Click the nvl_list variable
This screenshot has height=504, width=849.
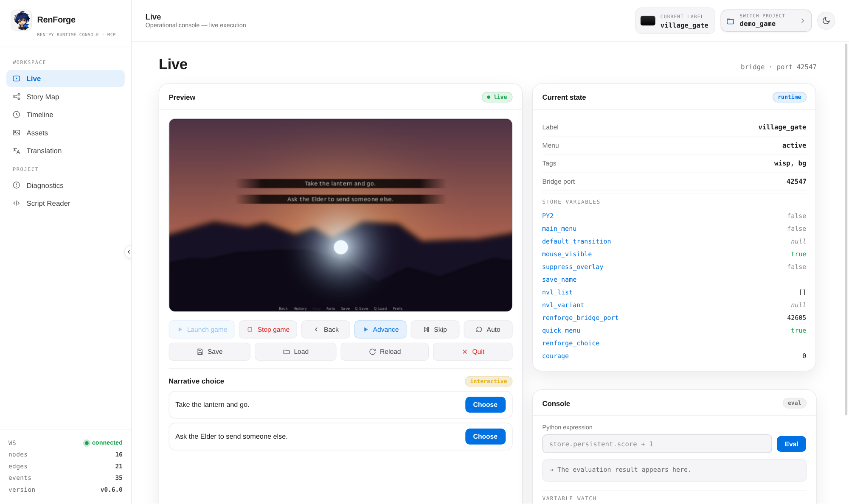click(x=557, y=292)
